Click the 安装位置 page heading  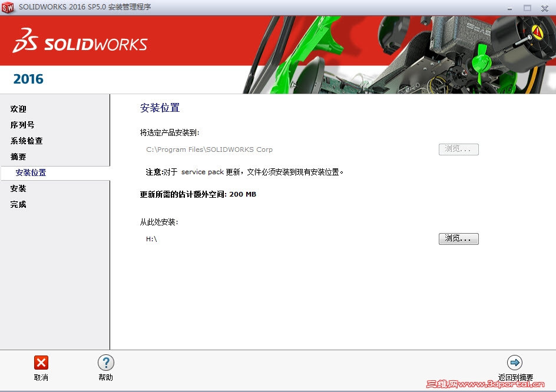160,108
